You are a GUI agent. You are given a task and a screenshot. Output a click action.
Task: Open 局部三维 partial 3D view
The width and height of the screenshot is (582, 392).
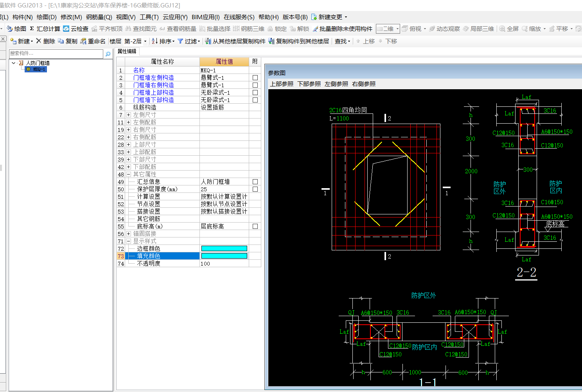pyautogui.click(x=478, y=29)
